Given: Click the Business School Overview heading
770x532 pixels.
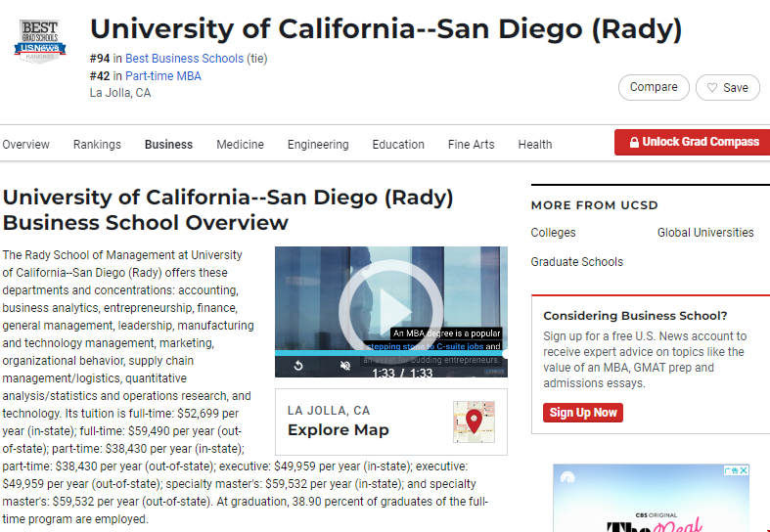Looking at the screenshot, I should click(x=228, y=210).
